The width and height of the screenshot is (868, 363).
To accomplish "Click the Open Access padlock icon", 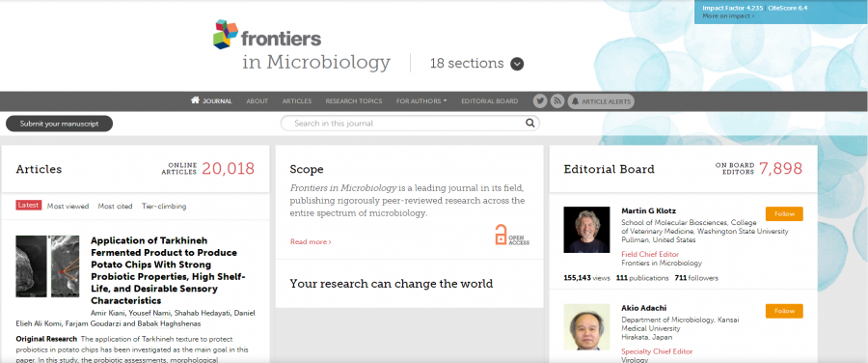I will click(x=501, y=235).
